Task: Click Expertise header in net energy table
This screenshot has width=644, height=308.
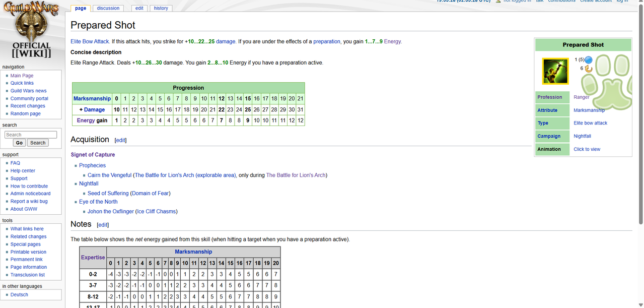Action: pyautogui.click(x=93, y=258)
